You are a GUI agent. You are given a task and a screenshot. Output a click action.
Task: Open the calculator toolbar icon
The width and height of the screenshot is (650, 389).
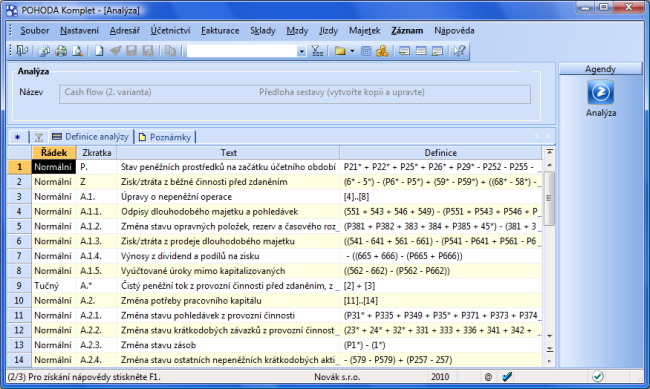pos(366,51)
